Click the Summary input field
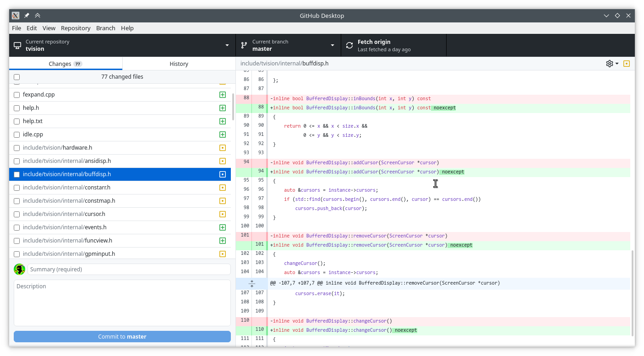The image size is (644, 356). pyautogui.click(x=129, y=269)
